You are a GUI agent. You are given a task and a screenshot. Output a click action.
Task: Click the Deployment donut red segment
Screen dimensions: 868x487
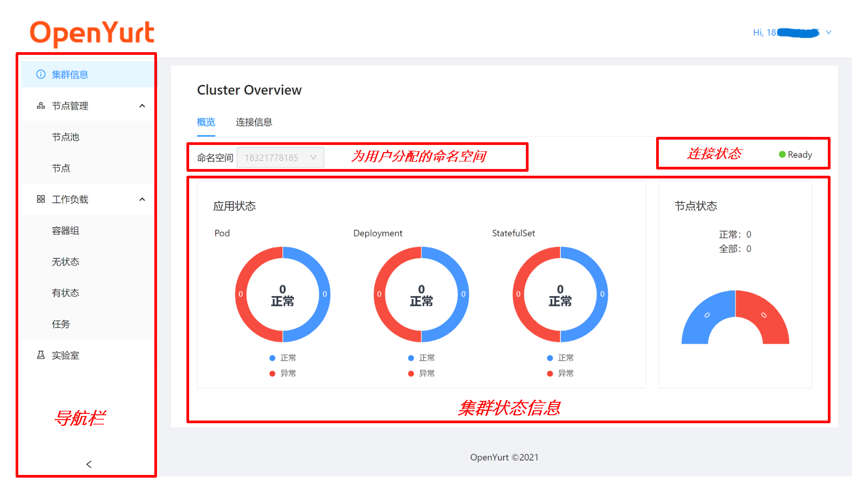[x=380, y=294]
